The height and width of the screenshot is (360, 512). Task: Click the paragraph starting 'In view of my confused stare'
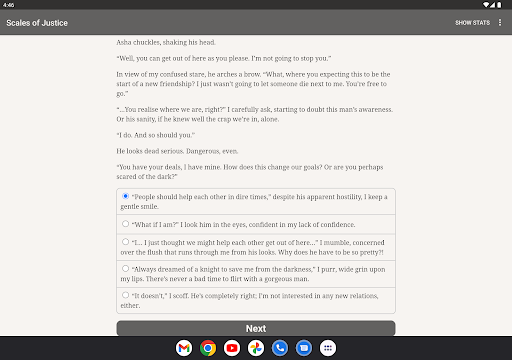[253, 84]
